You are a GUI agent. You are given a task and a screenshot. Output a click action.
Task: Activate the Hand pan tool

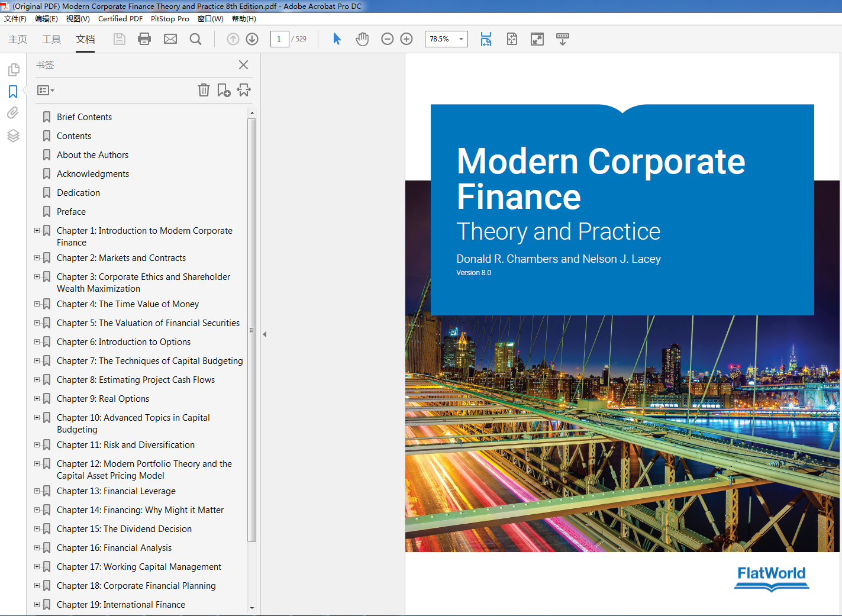[x=362, y=39]
